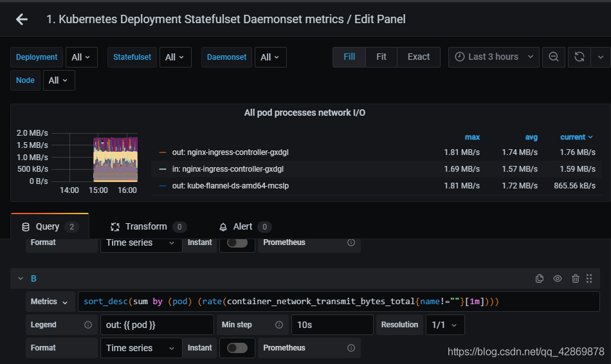Click the Statefulset variable label
This screenshot has width=611, height=364.
click(x=132, y=57)
